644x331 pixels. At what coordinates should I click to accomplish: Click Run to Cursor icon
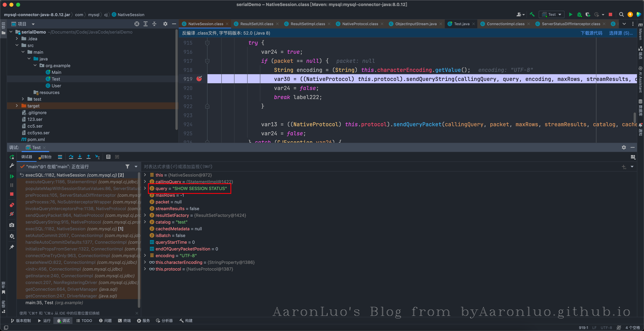[97, 157]
